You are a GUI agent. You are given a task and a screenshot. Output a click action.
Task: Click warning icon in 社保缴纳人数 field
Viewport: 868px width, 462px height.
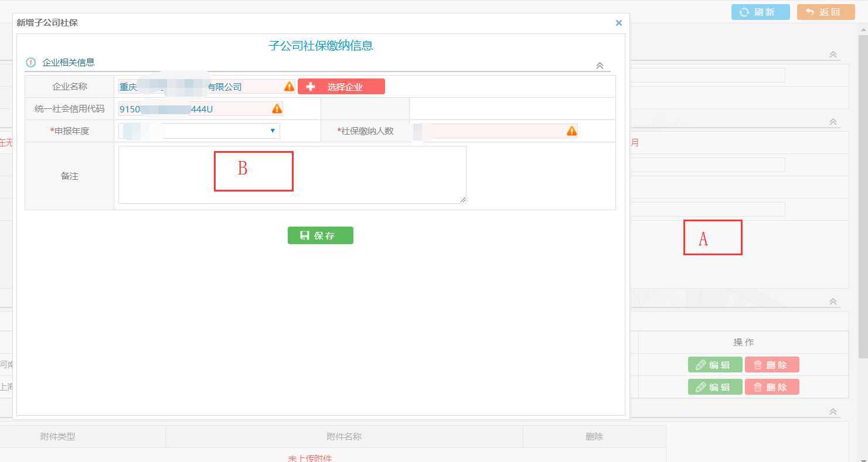coord(571,131)
